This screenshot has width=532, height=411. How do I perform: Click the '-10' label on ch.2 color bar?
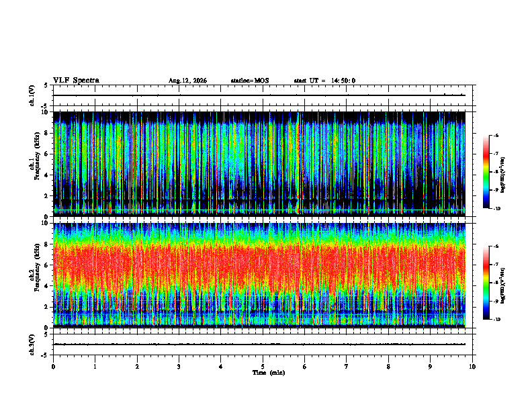coord(496,320)
